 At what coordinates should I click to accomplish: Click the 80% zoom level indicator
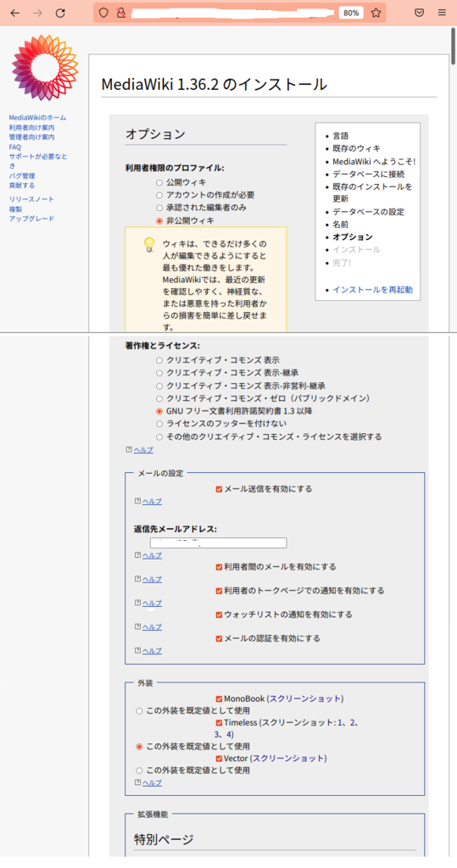[x=351, y=13]
